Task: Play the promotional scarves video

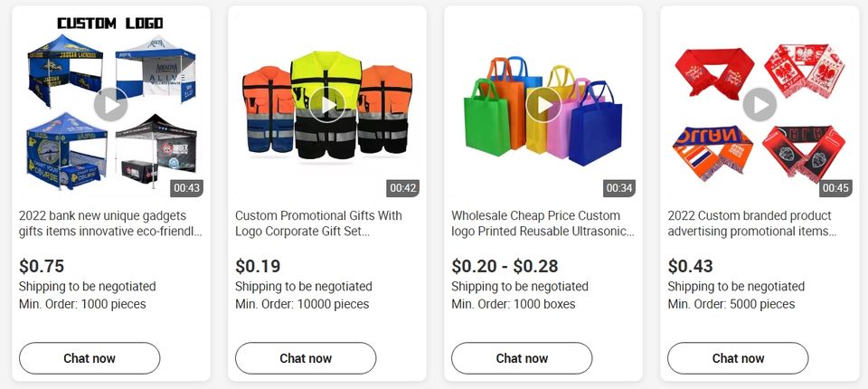Action: tap(759, 105)
